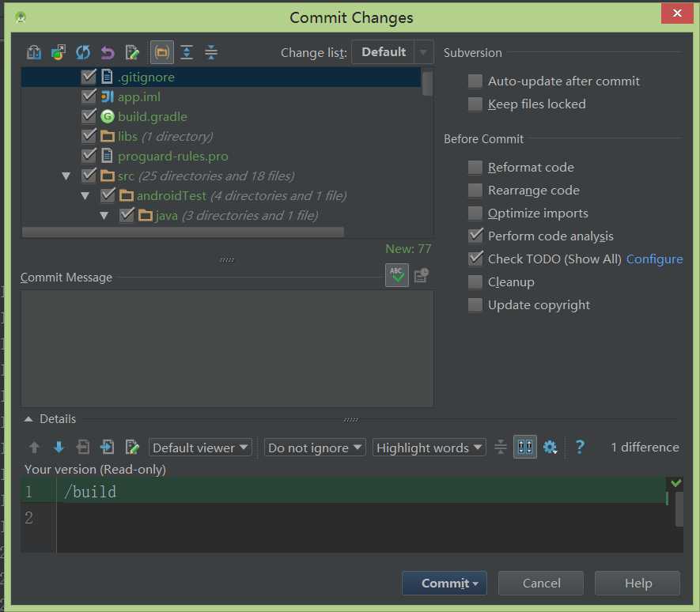Image resolution: width=700 pixels, height=612 pixels.
Task: Toggle synchronize scrolling icon
Action: [525, 447]
